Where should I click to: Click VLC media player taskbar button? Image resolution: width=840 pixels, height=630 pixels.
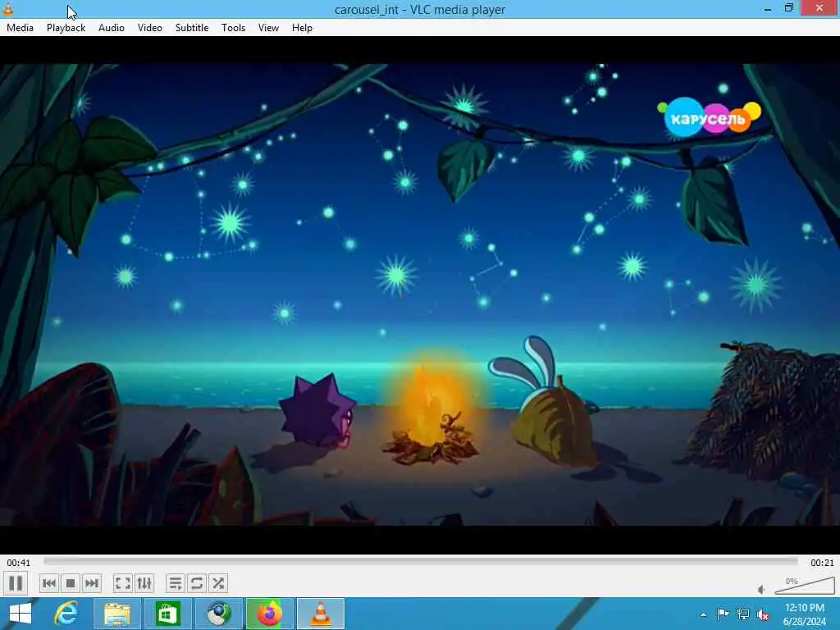(x=321, y=614)
